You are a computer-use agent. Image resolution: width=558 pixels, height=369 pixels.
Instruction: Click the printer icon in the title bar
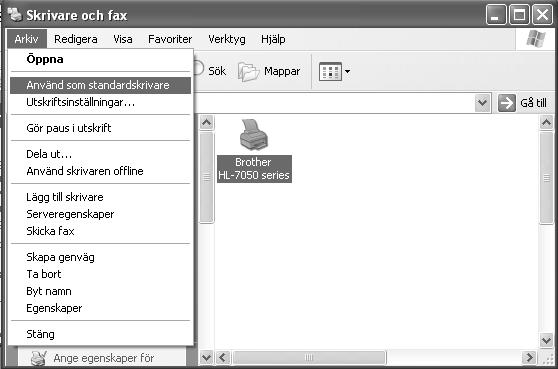[x=15, y=14]
